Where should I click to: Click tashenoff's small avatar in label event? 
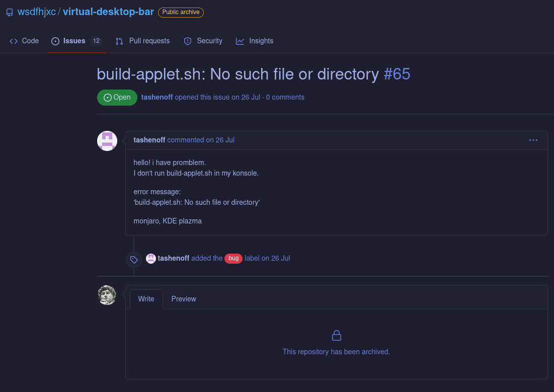151,258
